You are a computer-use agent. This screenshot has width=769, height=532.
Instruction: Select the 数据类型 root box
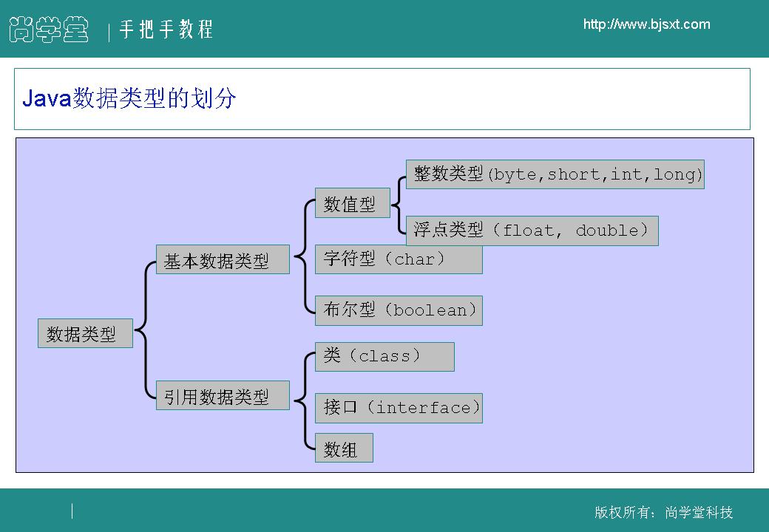(x=85, y=333)
